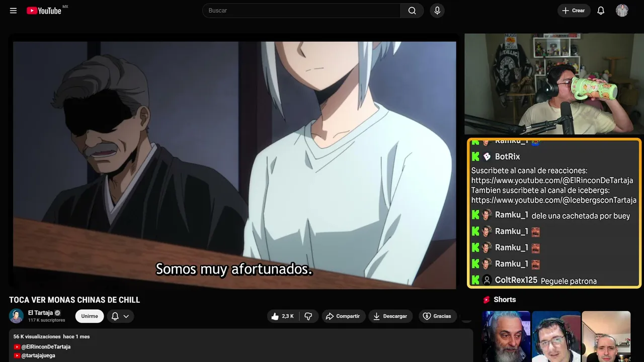Like the video with thumbs up
The width and height of the screenshot is (644, 362).
coord(283,316)
